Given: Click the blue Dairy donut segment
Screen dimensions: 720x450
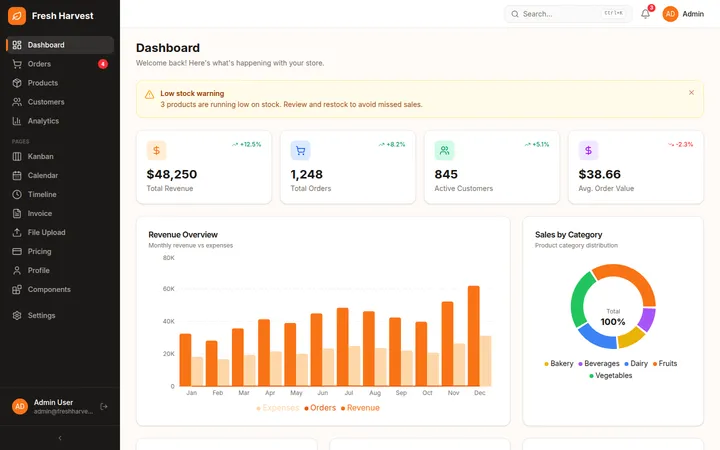Looking at the screenshot, I should point(596,338).
